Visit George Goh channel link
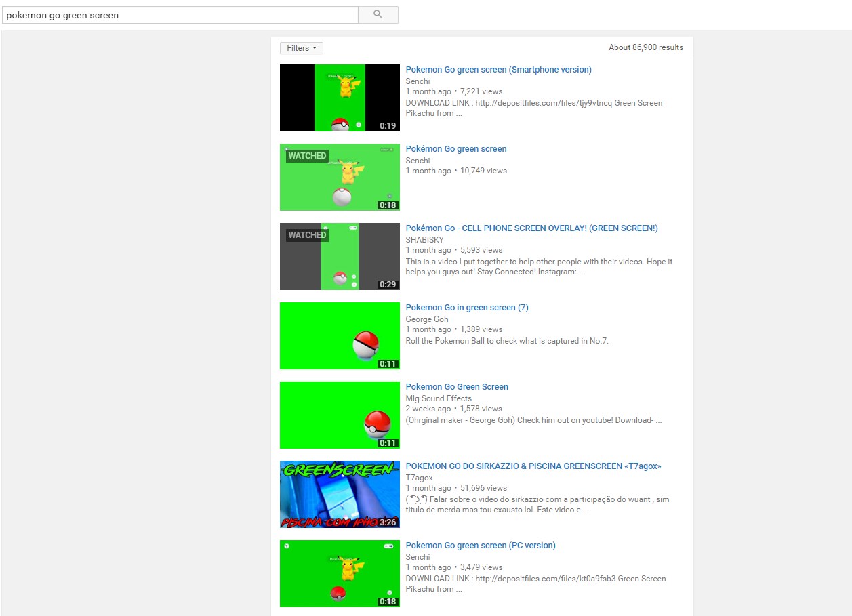Screen dimensions: 852x616 (427, 319)
